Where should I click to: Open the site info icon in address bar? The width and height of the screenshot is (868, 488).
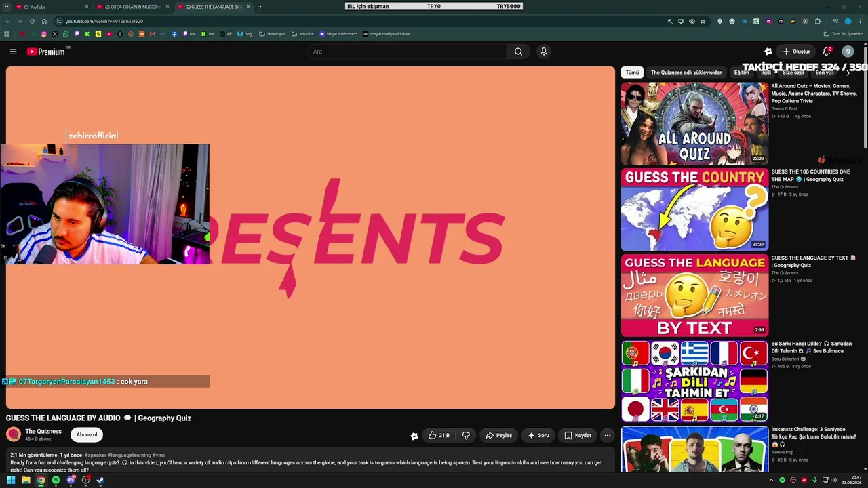(x=59, y=21)
